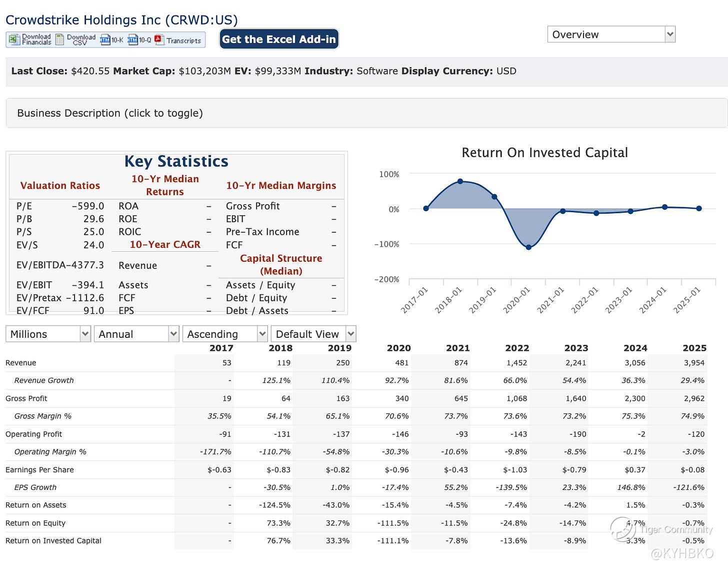728x570 pixels.
Task: Toggle the Business Description panel
Action: 110,113
